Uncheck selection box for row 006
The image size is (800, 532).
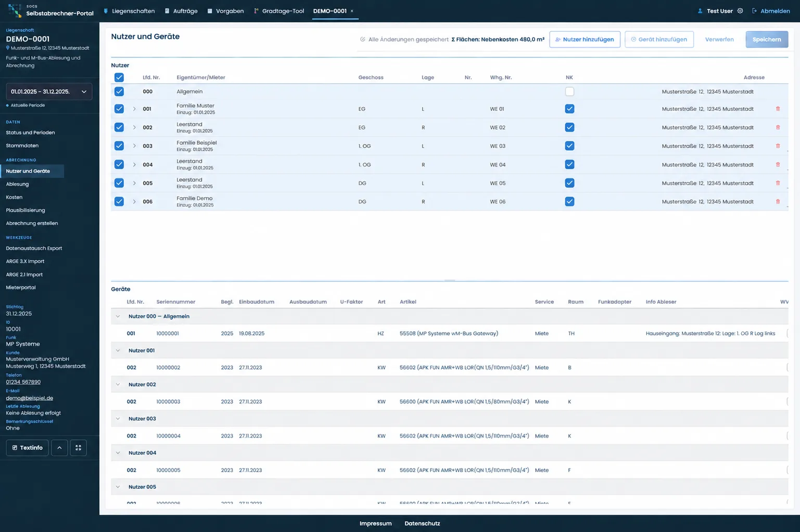click(x=119, y=202)
